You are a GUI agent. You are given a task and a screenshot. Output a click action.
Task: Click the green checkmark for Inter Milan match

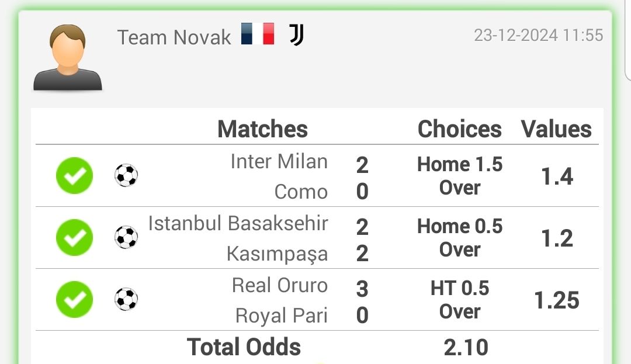74,175
